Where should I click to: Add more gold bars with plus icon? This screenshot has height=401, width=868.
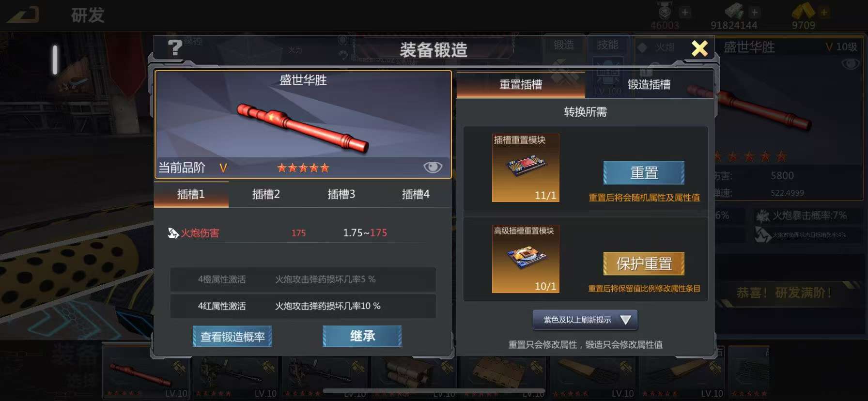(x=823, y=12)
